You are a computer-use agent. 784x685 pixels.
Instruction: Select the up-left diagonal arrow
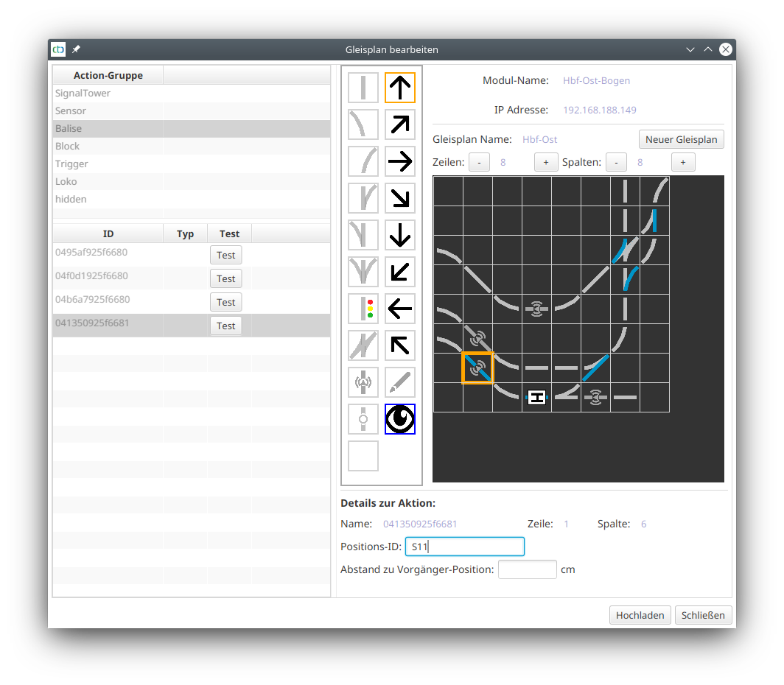click(400, 345)
